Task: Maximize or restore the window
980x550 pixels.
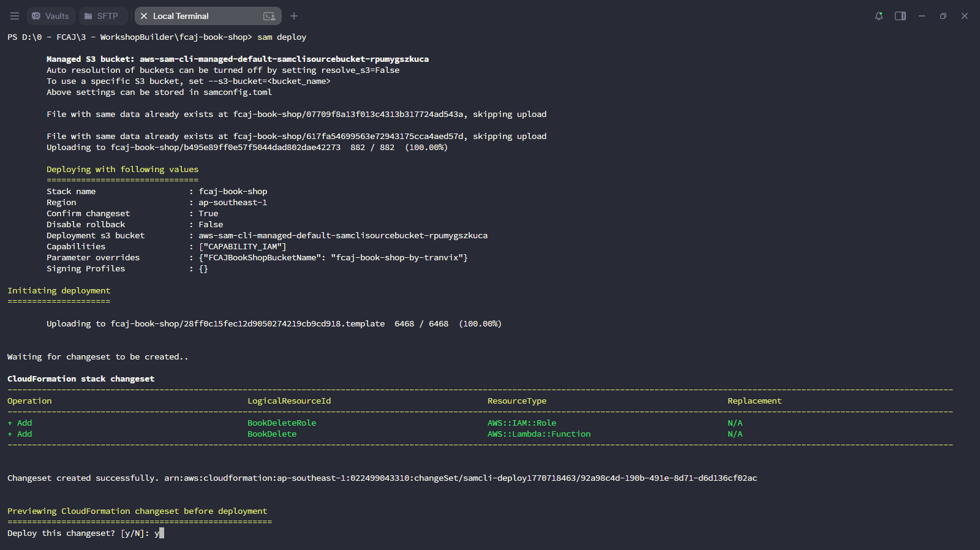Action: coord(943,16)
